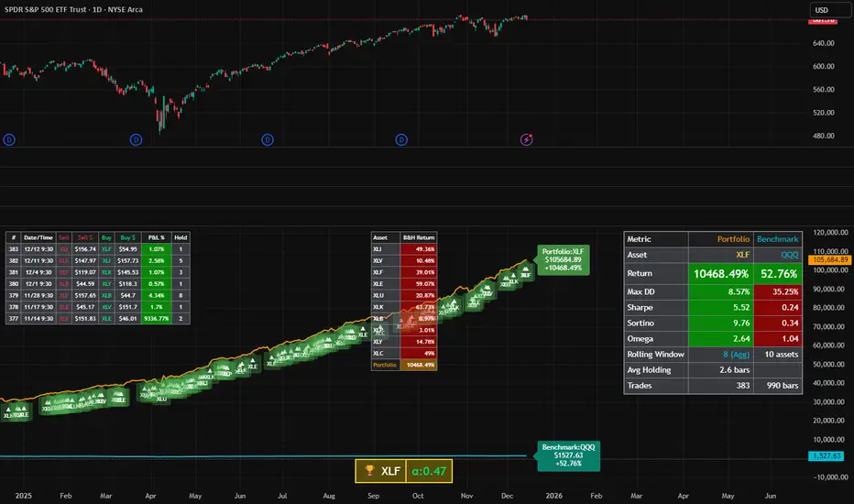
Task: Click the 59.07% XLE return cell
Action: (418, 284)
